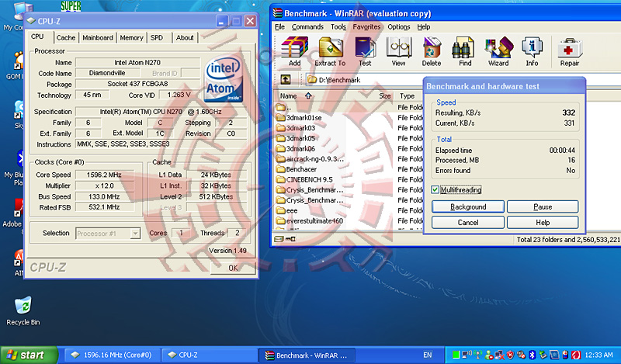The height and width of the screenshot is (364, 621).
Task: Click the Delete files toolbar icon
Action: coord(432,51)
